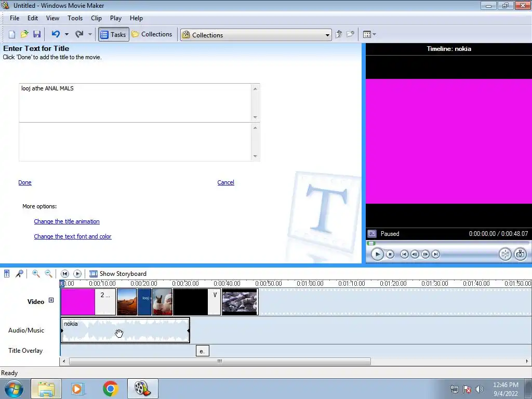Launch Windows Media Player from taskbar

click(77, 389)
